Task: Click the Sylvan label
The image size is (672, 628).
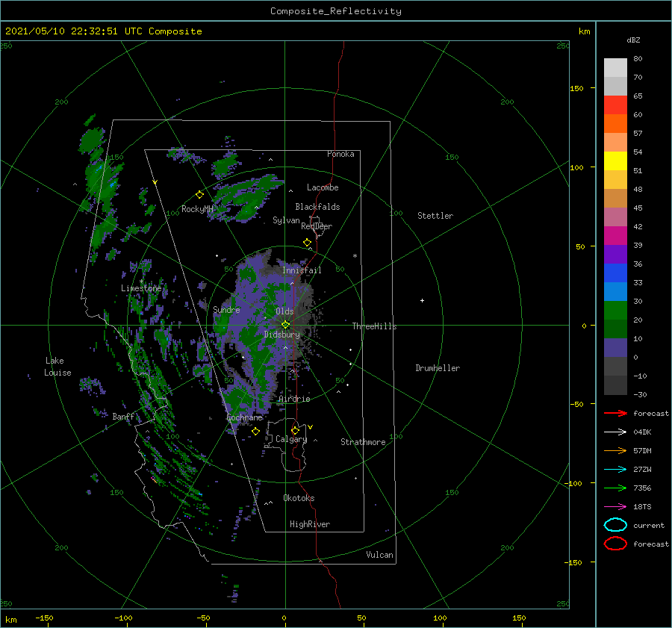Action: [286, 220]
